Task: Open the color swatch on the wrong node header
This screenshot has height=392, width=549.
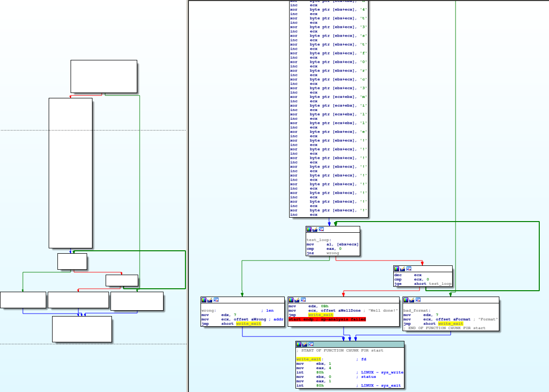Action: [x=204, y=299]
